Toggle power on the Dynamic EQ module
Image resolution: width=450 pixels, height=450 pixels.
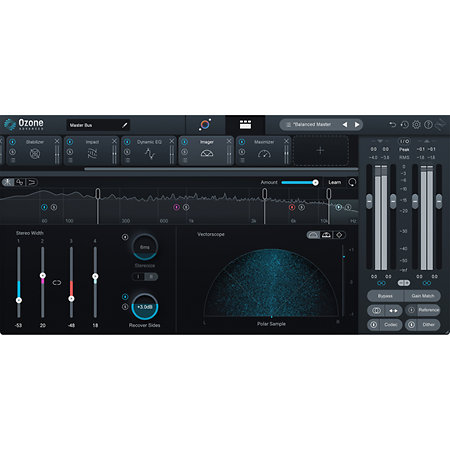tap(127, 142)
